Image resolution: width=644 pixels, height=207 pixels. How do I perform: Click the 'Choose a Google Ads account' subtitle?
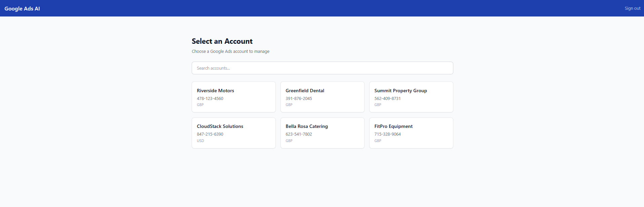230,51
